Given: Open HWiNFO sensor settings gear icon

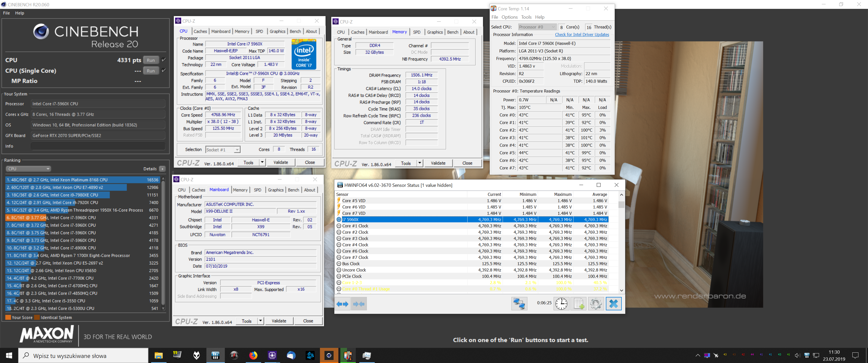Looking at the screenshot, I should (x=596, y=304).
